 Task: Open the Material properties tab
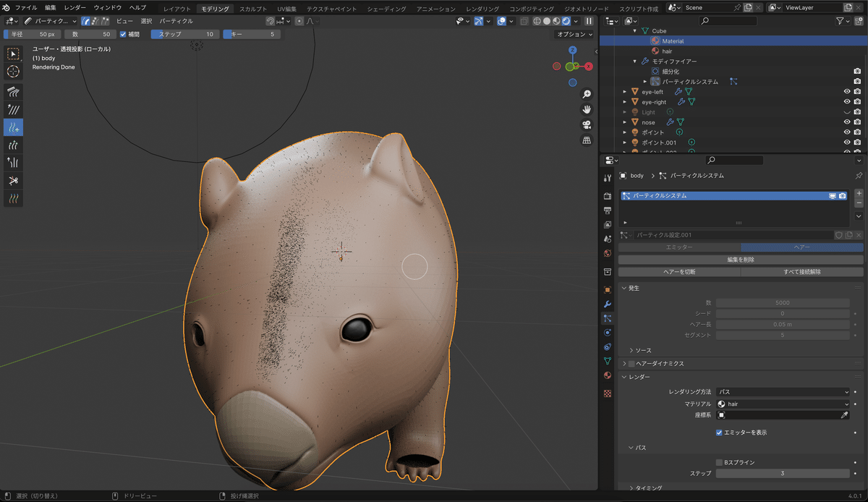[x=608, y=375]
